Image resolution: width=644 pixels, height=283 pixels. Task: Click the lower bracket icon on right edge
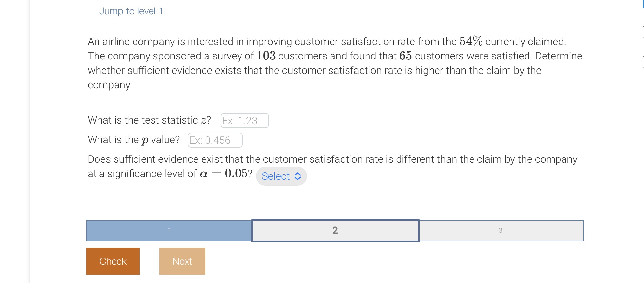(642, 60)
